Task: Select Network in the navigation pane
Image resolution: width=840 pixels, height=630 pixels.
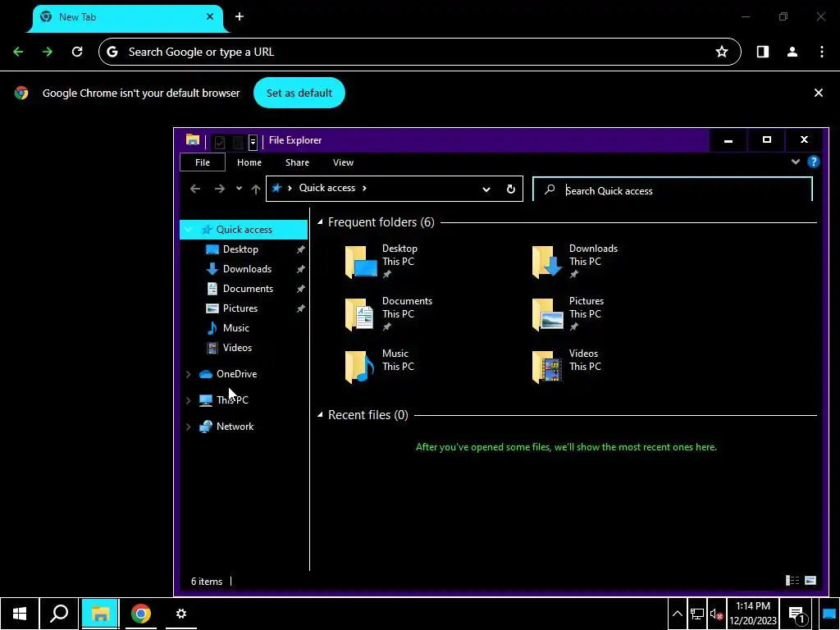Action: [x=235, y=427]
